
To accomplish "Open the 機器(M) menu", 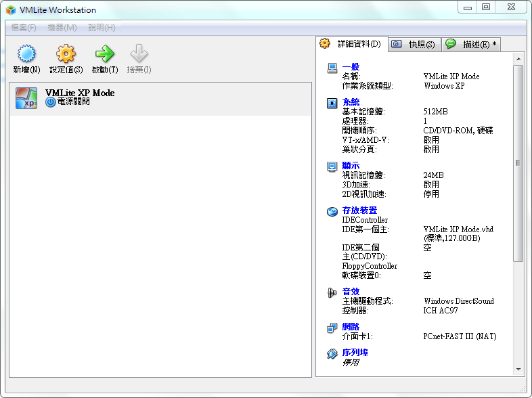I will [62, 28].
